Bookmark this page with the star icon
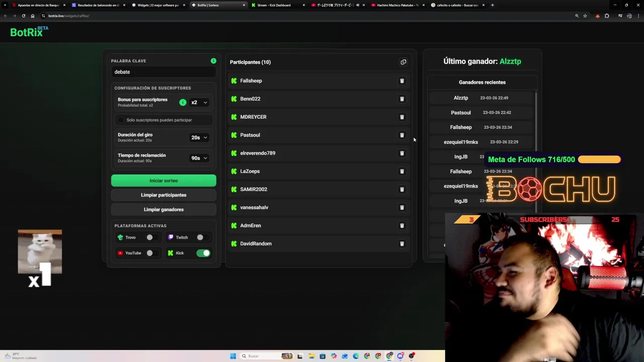The width and height of the screenshot is (644, 362). [x=585, y=16]
